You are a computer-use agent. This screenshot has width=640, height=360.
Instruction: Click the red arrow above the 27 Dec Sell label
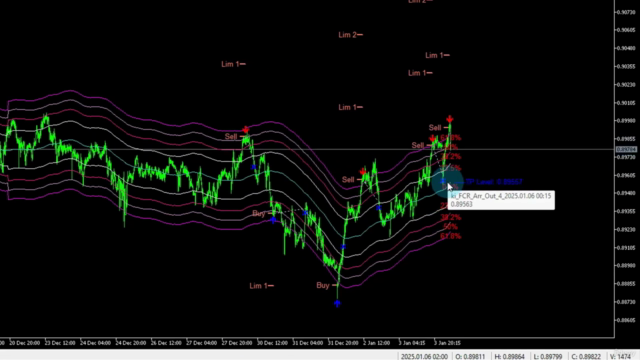point(245,130)
